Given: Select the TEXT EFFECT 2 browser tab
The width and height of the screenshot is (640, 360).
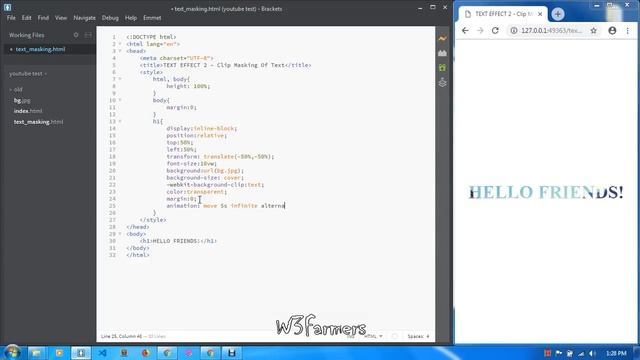Looking at the screenshot, I should pyautogui.click(x=503, y=14).
